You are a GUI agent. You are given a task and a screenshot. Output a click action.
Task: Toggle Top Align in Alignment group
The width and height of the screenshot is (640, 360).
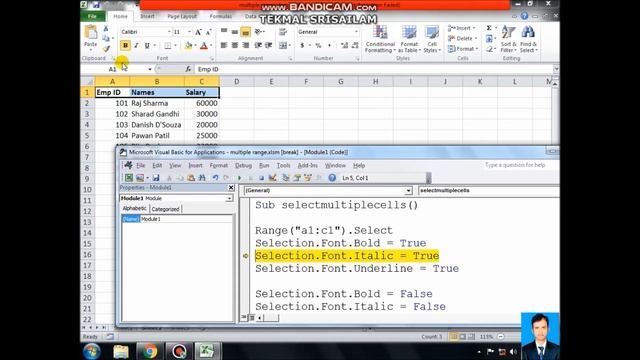(x=224, y=32)
